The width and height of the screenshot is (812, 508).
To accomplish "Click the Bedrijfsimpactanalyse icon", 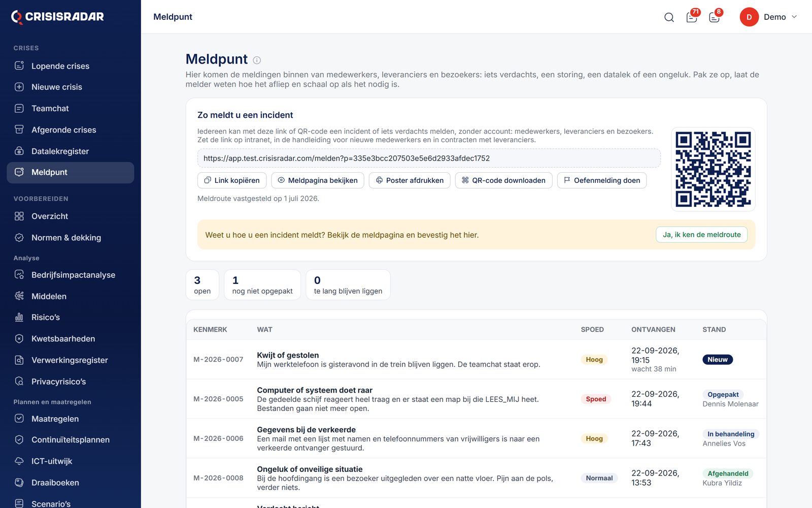I will coord(19,275).
